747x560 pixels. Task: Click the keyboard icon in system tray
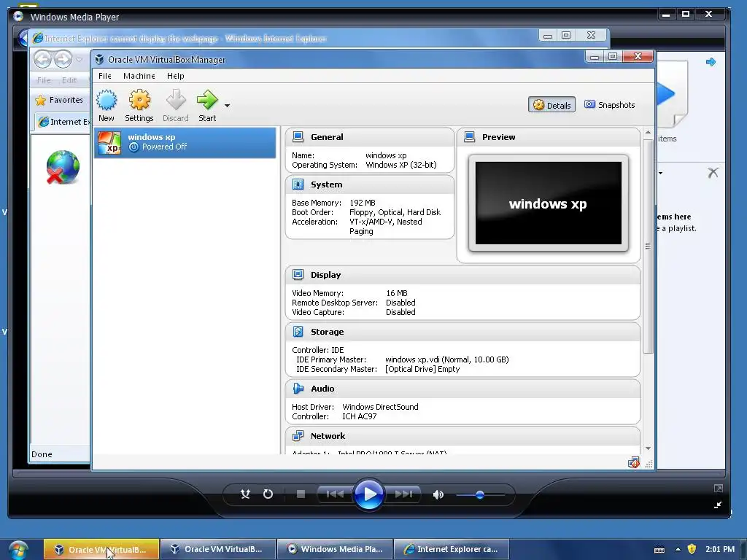[x=659, y=550]
